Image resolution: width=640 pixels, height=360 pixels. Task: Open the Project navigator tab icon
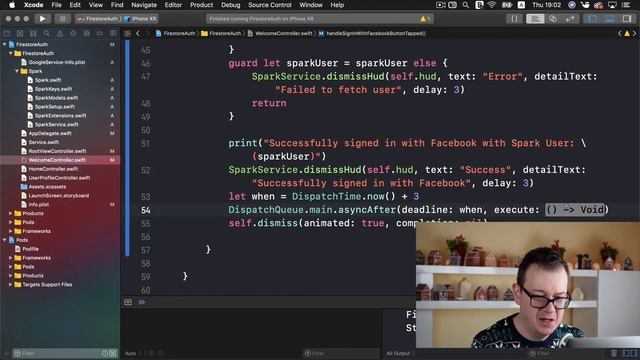(x=7, y=33)
